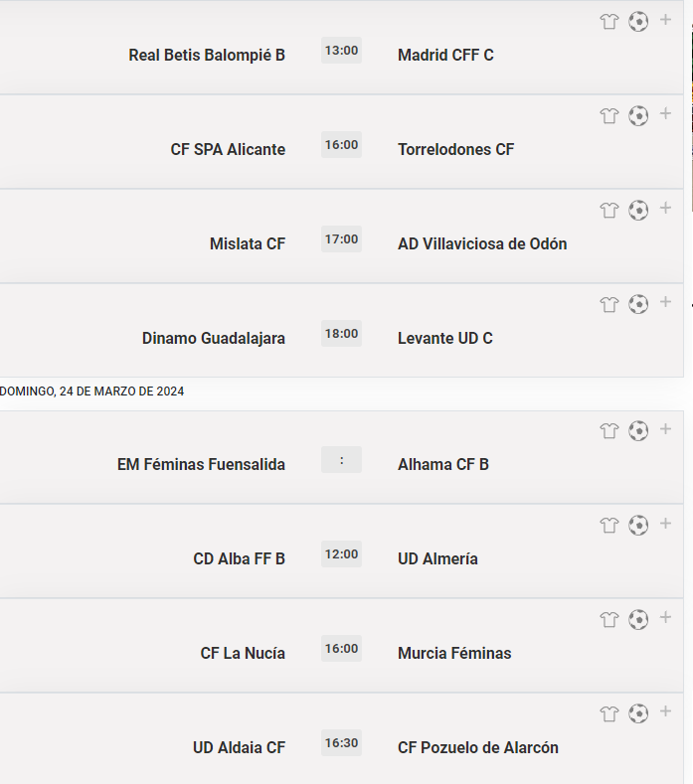Click the UD Almería team name
Screen dimensions: 693x784
click(x=437, y=559)
